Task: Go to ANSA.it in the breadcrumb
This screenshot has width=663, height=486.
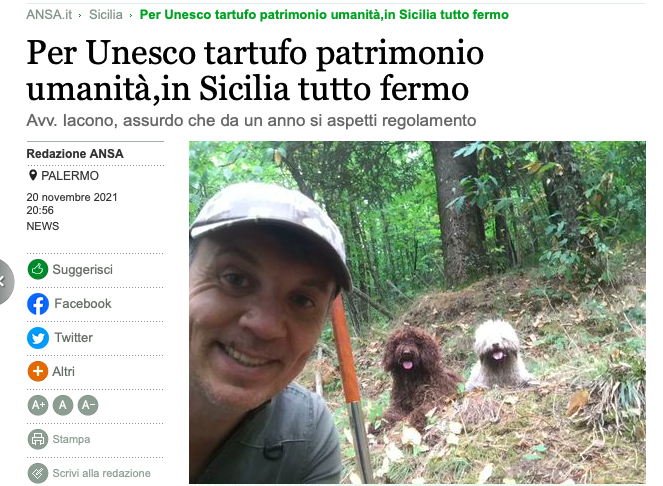Action: 49,14
